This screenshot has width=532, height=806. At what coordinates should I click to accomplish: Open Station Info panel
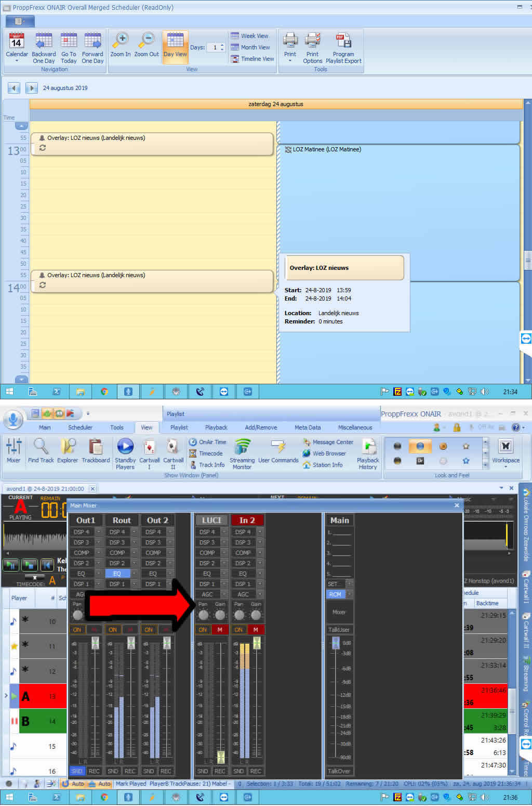click(x=323, y=465)
